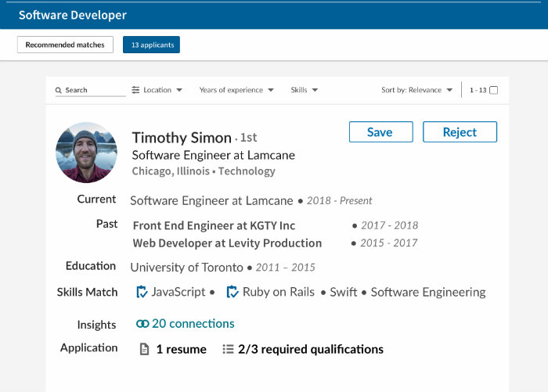Click the search magnifier icon
Screen dimensions: 548x392
(59, 90)
